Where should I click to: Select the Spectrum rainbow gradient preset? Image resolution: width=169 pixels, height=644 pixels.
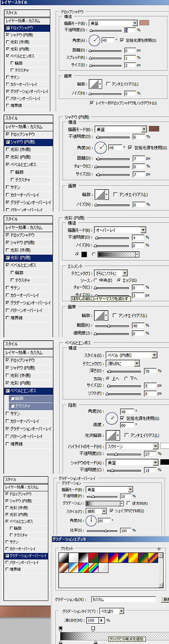[84, 567]
